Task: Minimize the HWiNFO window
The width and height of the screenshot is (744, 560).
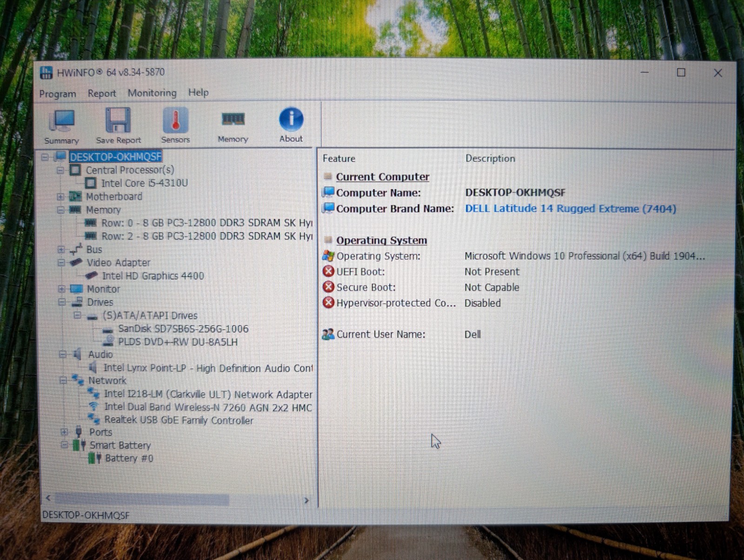Action: click(644, 73)
